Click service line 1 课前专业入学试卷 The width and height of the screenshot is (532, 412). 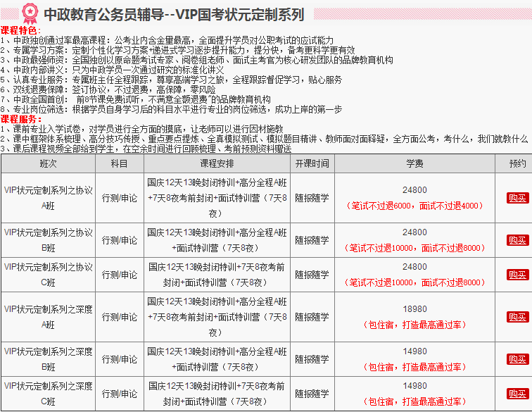coord(142,130)
